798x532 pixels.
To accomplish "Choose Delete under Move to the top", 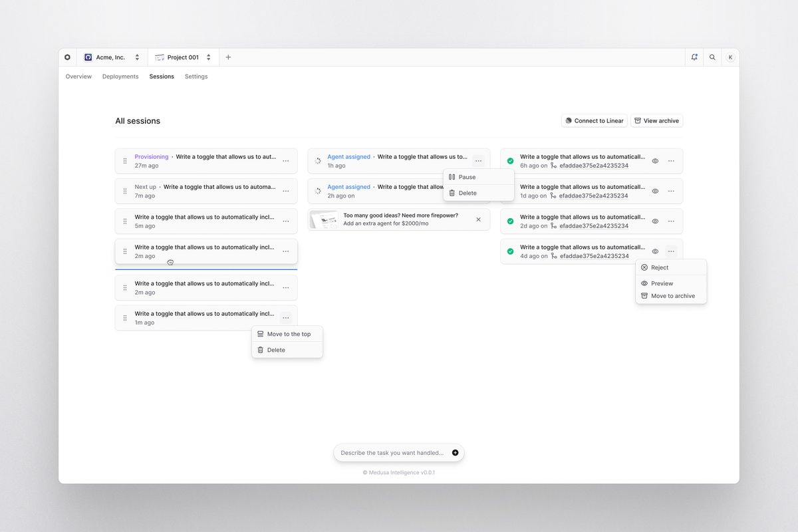I will click(x=287, y=350).
